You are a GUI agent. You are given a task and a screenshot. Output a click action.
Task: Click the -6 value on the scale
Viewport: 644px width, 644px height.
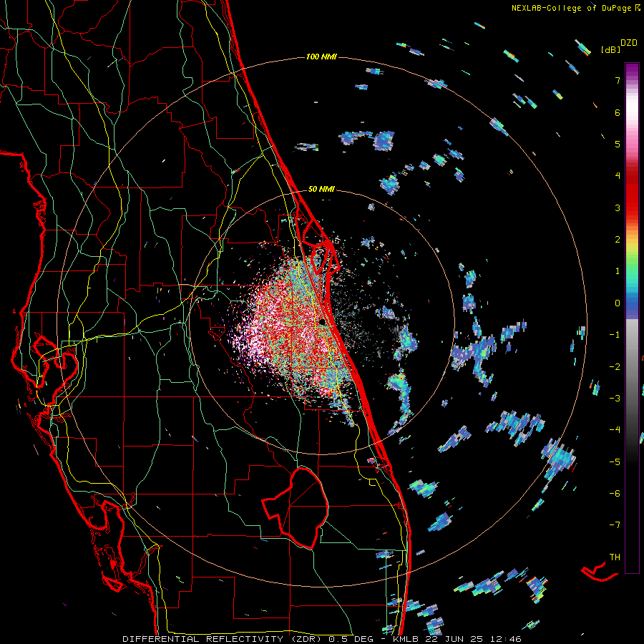coord(615,493)
